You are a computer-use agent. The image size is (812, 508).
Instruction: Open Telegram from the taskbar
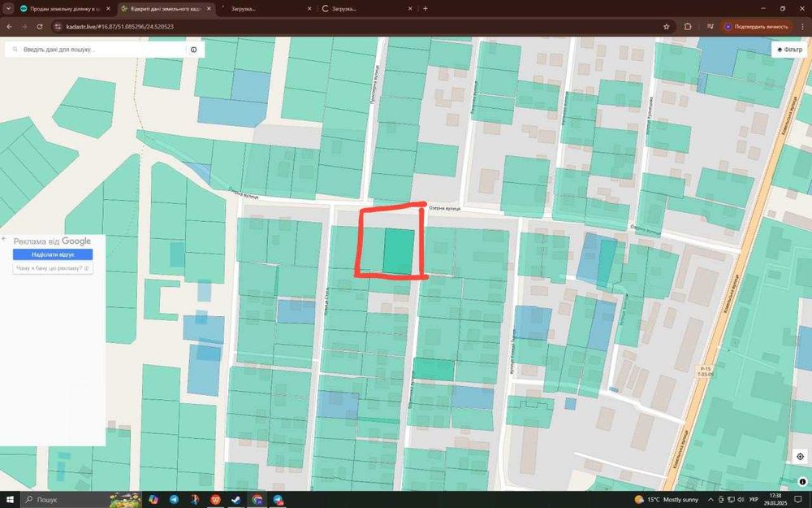(174, 499)
